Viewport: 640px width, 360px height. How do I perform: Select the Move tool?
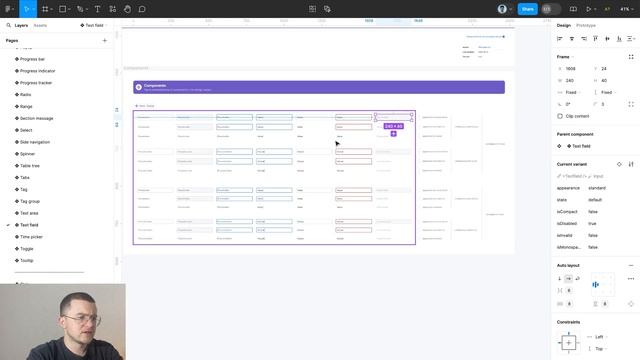26,9
